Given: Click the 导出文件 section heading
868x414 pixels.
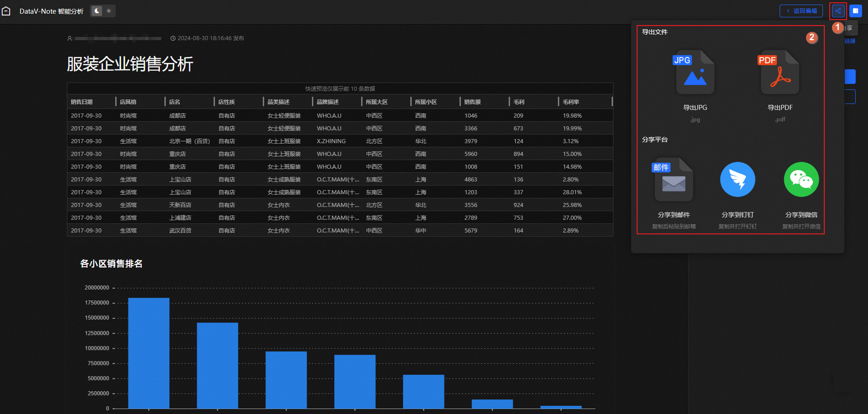Looking at the screenshot, I should pyautogui.click(x=655, y=32).
